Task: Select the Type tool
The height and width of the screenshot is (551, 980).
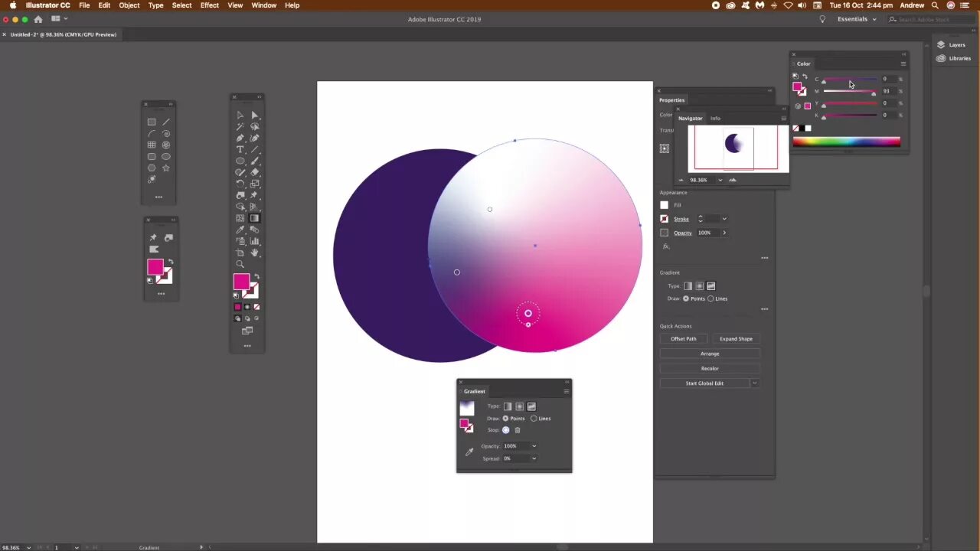Action: pyautogui.click(x=240, y=149)
